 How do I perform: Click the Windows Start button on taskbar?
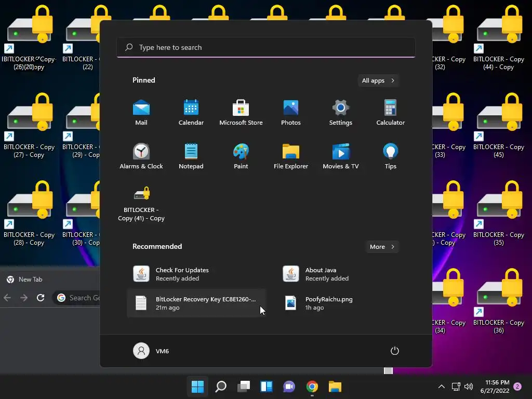(197, 387)
